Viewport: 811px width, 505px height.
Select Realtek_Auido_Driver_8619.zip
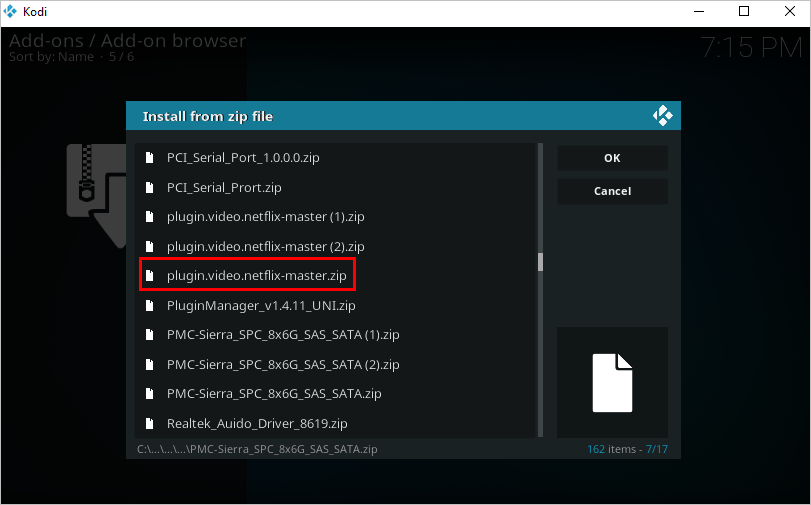click(336, 423)
